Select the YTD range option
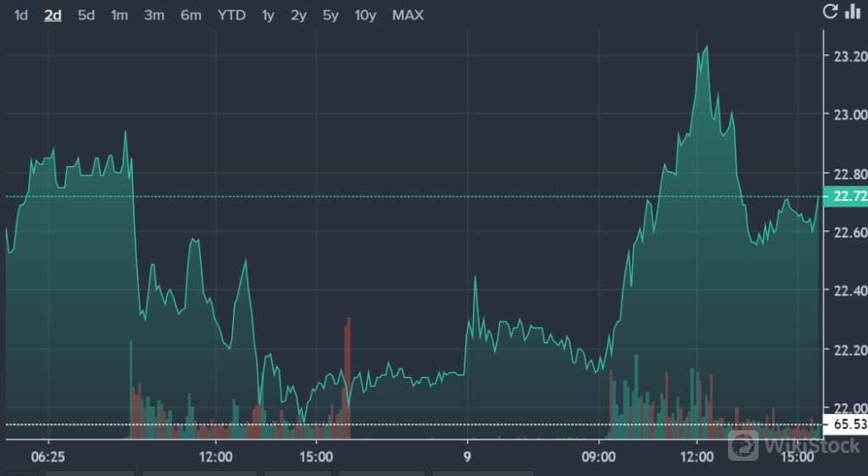The image size is (868, 476). (231, 15)
